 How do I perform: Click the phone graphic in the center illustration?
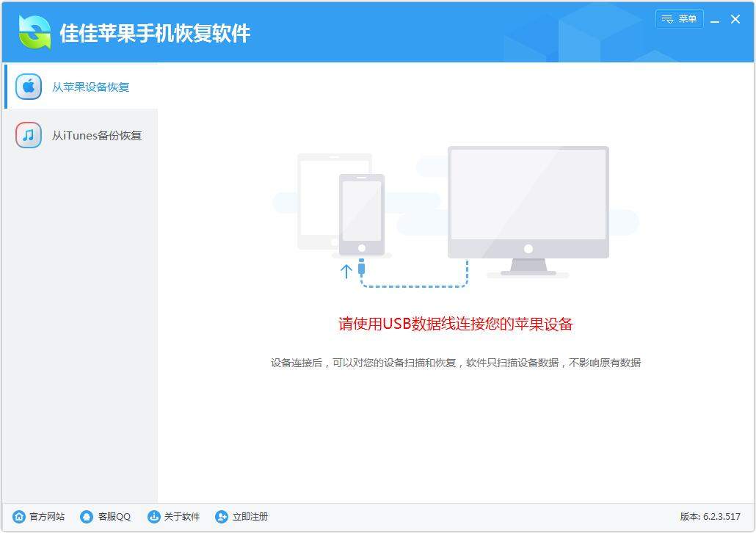pyautogui.click(x=360, y=213)
